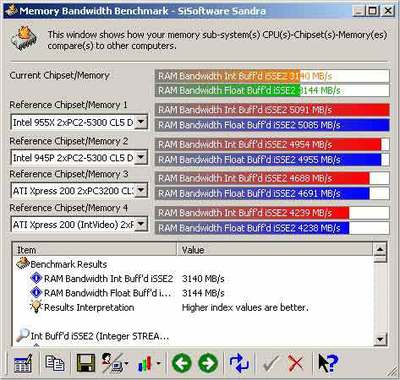Click the 3140 MB/s value cell
Viewport: 400px width, 380px height.
click(203, 278)
